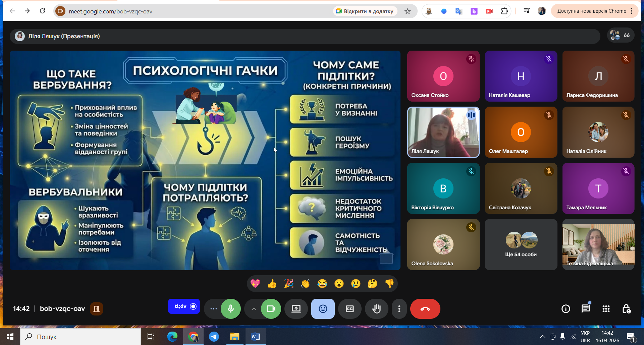644x345 pixels.
Task: Open the raise hand control
Action: (x=376, y=309)
